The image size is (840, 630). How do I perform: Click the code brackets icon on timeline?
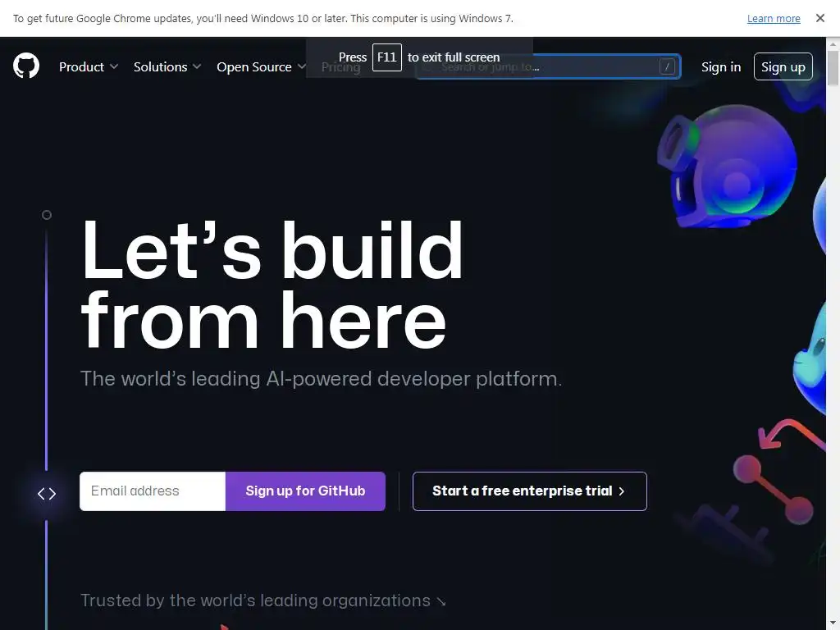point(47,493)
